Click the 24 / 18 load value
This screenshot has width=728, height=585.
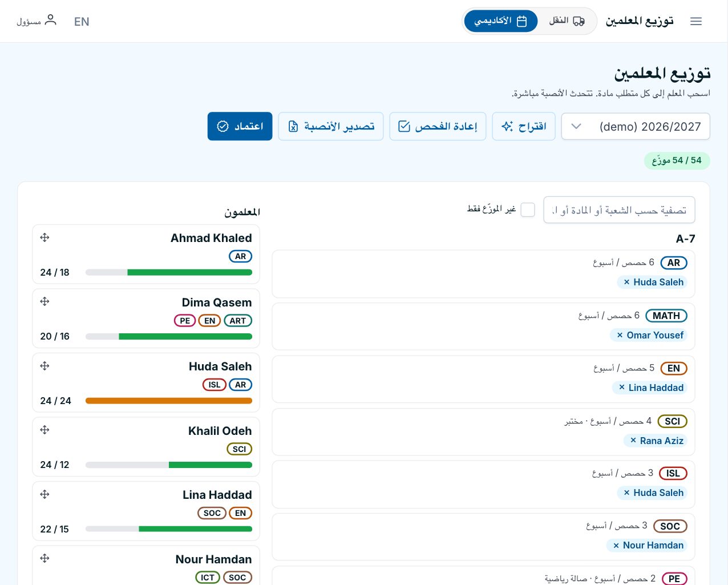pos(55,272)
